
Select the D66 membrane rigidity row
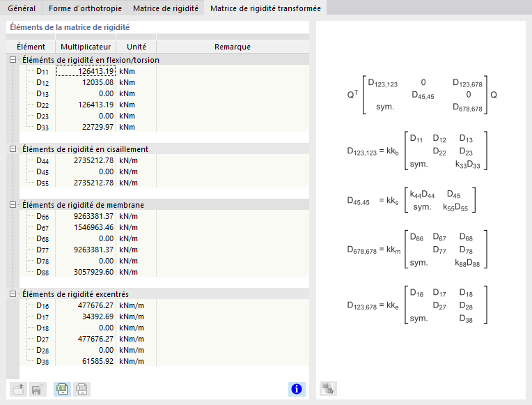pyautogui.click(x=43, y=216)
